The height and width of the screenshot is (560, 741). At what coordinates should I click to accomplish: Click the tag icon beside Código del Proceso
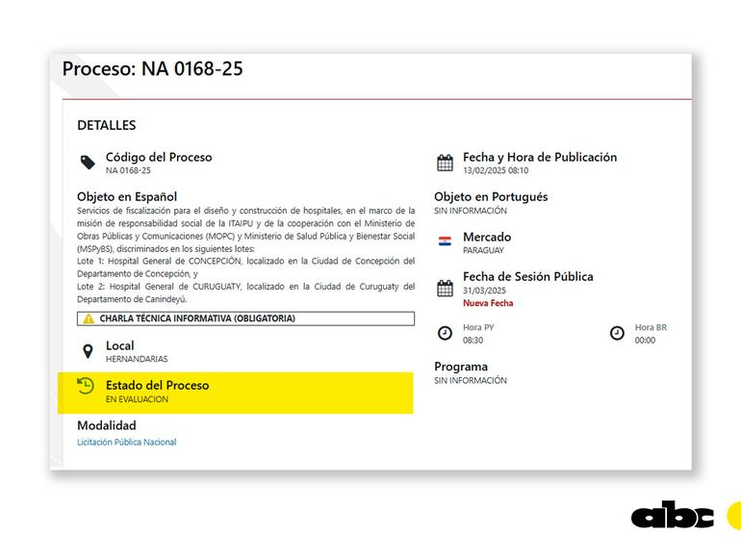(x=88, y=163)
